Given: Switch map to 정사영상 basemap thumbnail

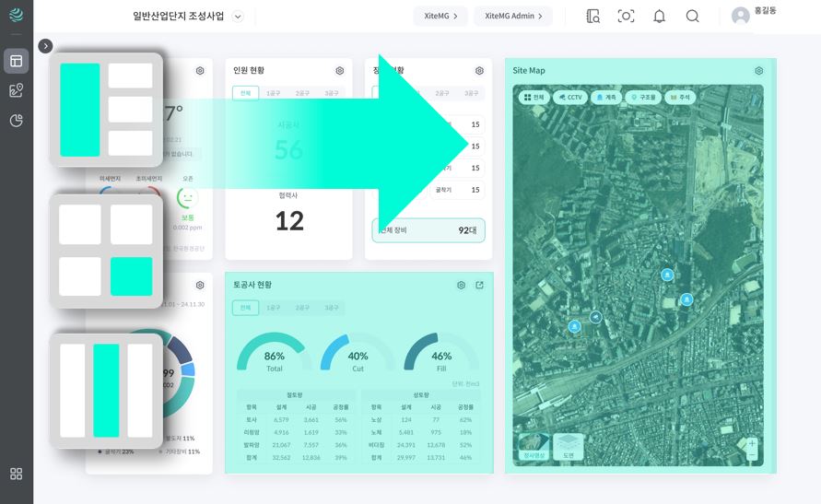Looking at the screenshot, I should (x=534, y=447).
